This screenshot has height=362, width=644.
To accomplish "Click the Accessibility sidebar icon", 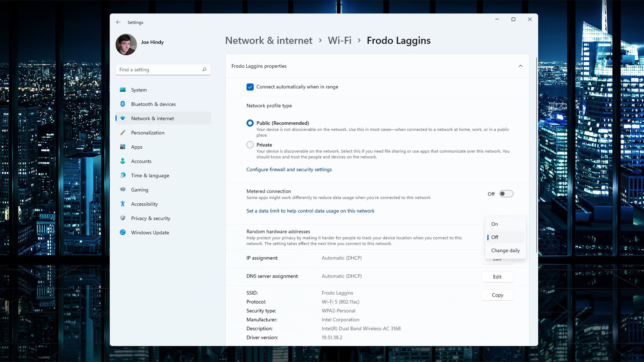I will [123, 204].
